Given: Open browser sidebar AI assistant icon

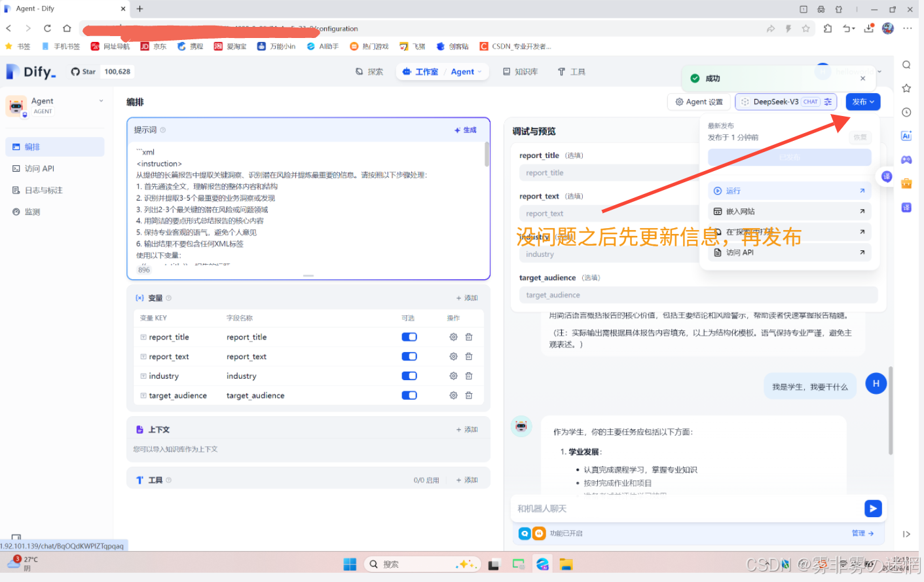Looking at the screenshot, I should click(x=906, y=136).
